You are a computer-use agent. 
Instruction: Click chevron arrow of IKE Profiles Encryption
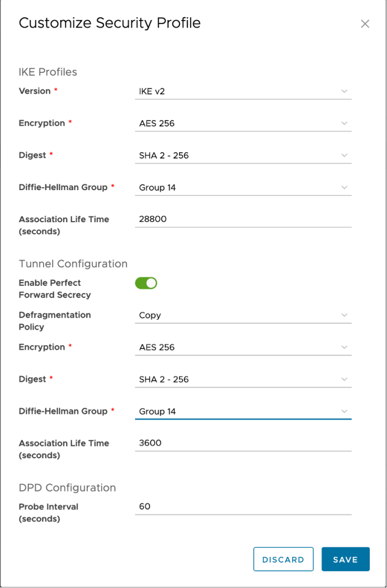coord(344,123)
